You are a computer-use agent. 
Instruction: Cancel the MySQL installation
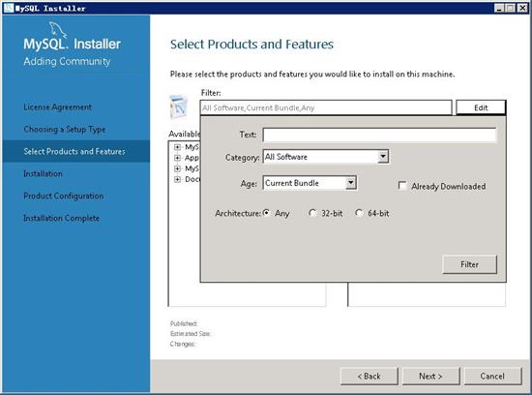[492, 376]
